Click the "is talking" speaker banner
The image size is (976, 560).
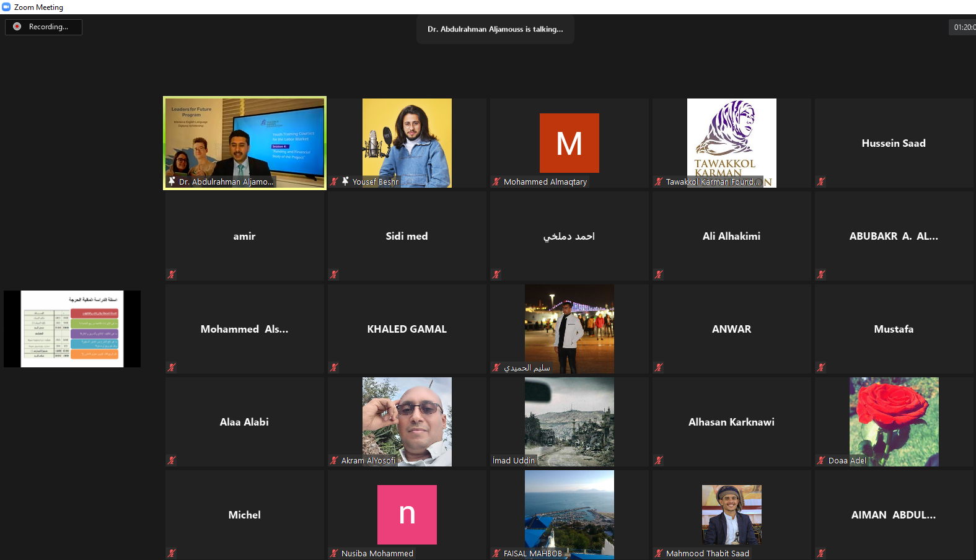[495, 29]
